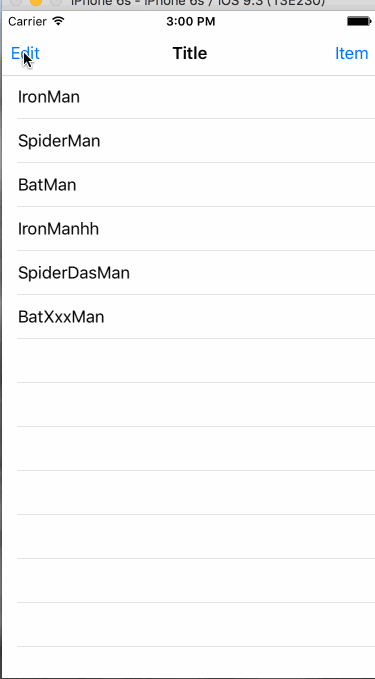Select the second empty row below BatXxxMan
Image resolution: width=375 pixels, height=679 pixels.
188,405
